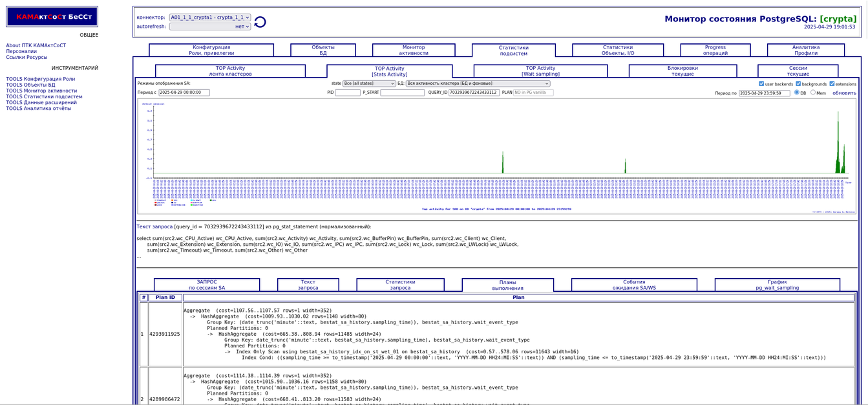Click the PID input field
This screenshot has width=868, height=405.
click(348, 93)
